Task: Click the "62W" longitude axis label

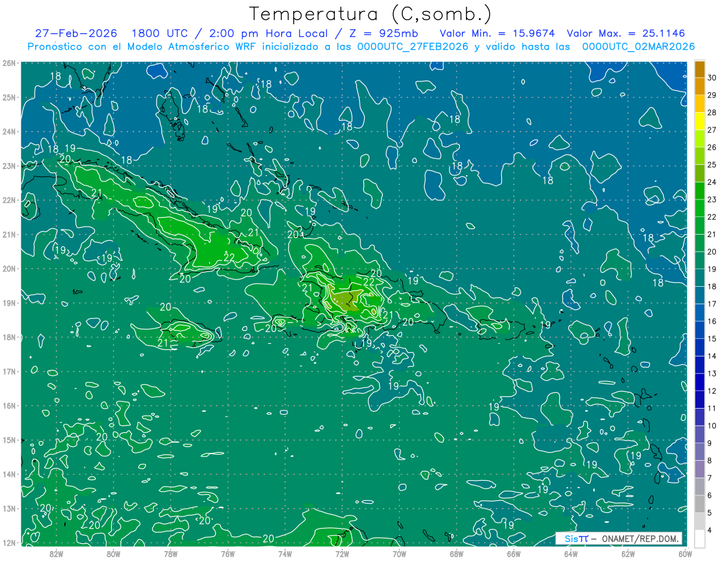Action: [628, 554]
